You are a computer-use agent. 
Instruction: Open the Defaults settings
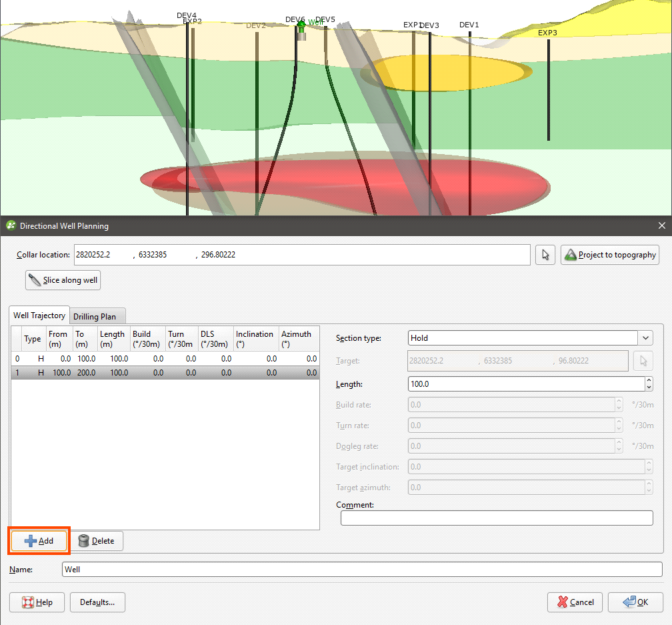pyautogui.click(x=97, y=602)
